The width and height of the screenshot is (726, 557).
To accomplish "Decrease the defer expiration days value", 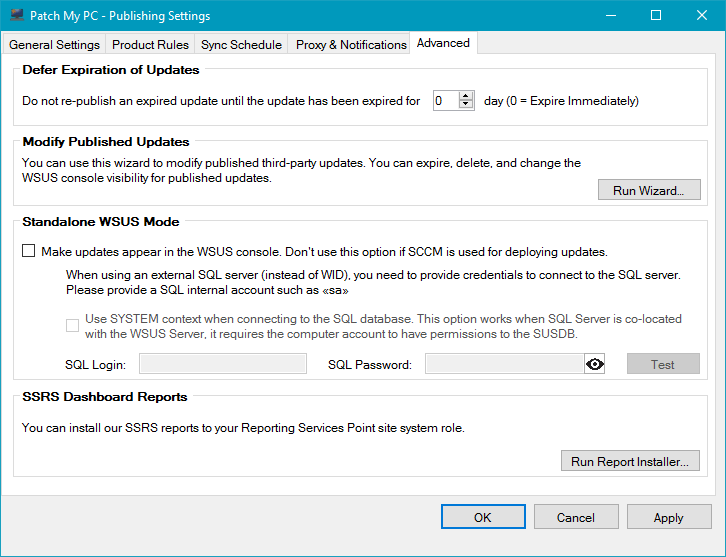I will [466, 105].
